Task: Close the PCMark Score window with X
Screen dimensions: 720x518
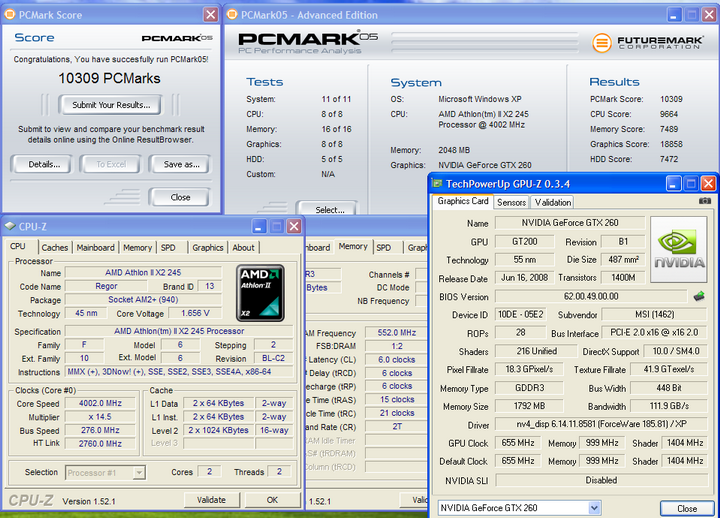Action: coord(211,15)
